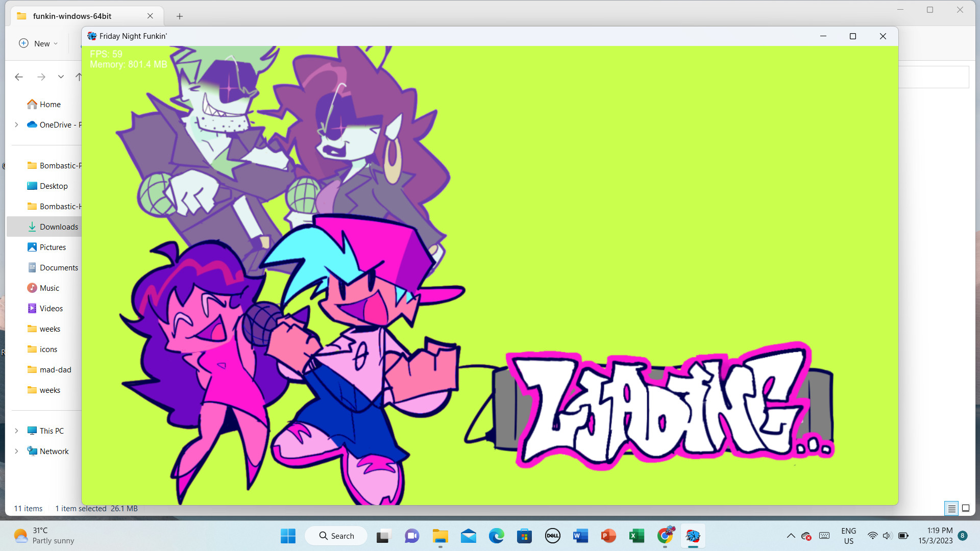
Task: Switch to large icons view
Action: (x=966, y=508)
